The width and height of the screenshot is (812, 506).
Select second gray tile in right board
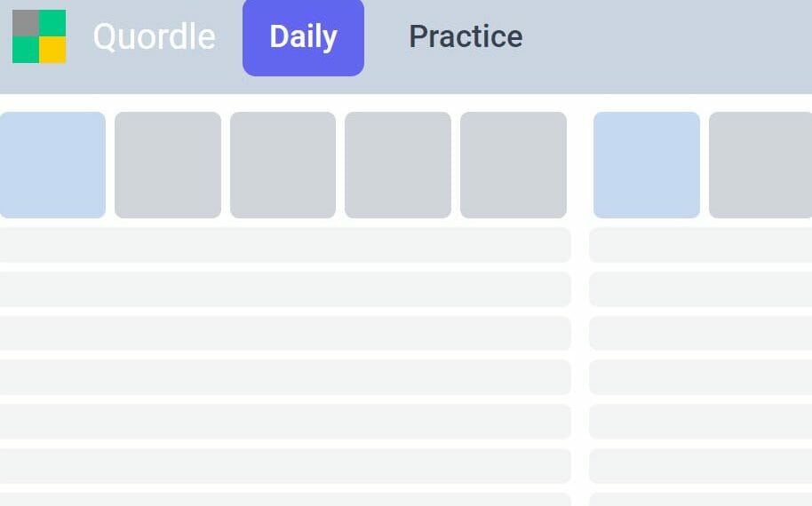coord(760,165)
